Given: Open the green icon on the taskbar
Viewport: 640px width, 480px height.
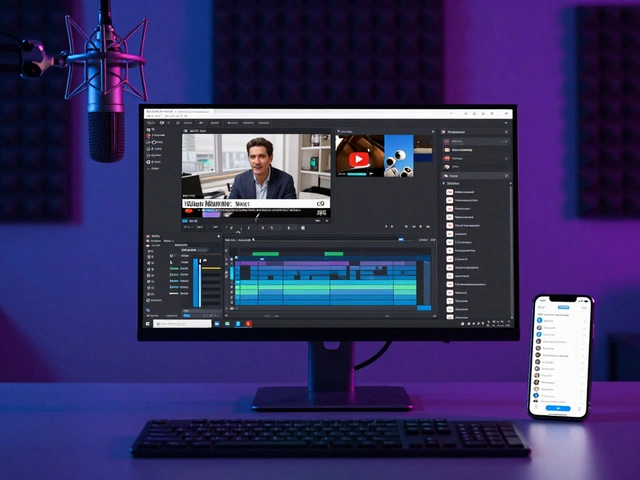Looking at the screenshot, I should [x=227, y=324].
